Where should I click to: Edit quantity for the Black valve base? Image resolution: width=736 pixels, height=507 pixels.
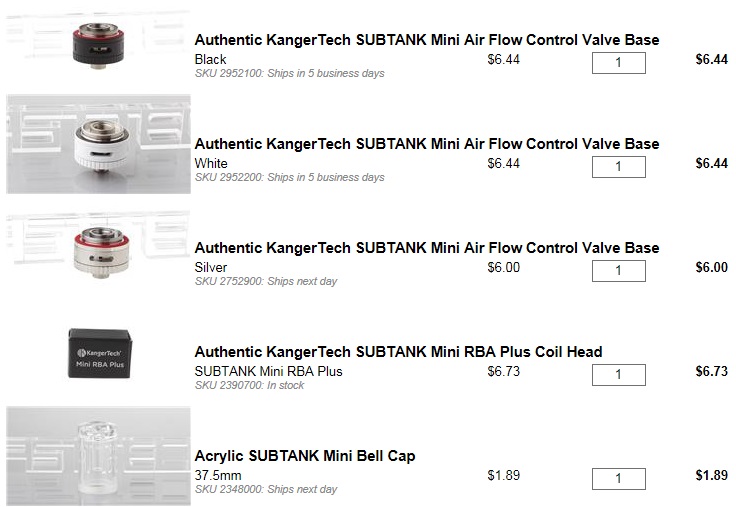pos(618,63)
